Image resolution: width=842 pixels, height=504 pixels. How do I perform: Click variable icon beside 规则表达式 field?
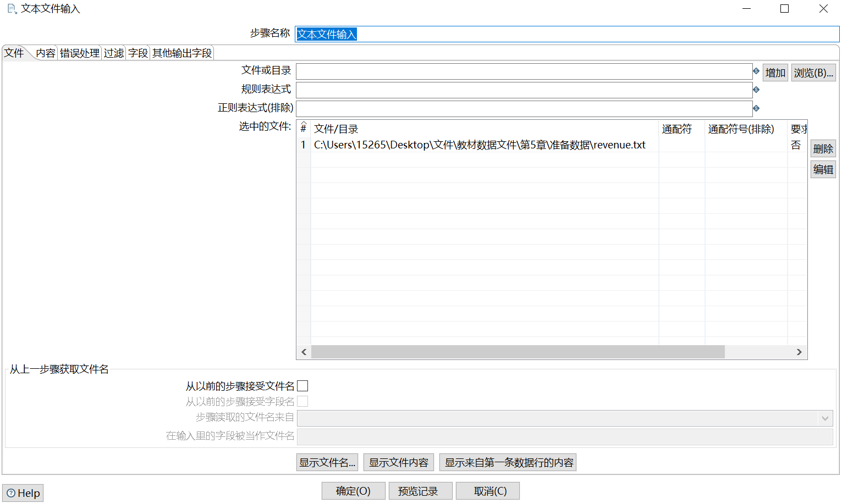756,90
